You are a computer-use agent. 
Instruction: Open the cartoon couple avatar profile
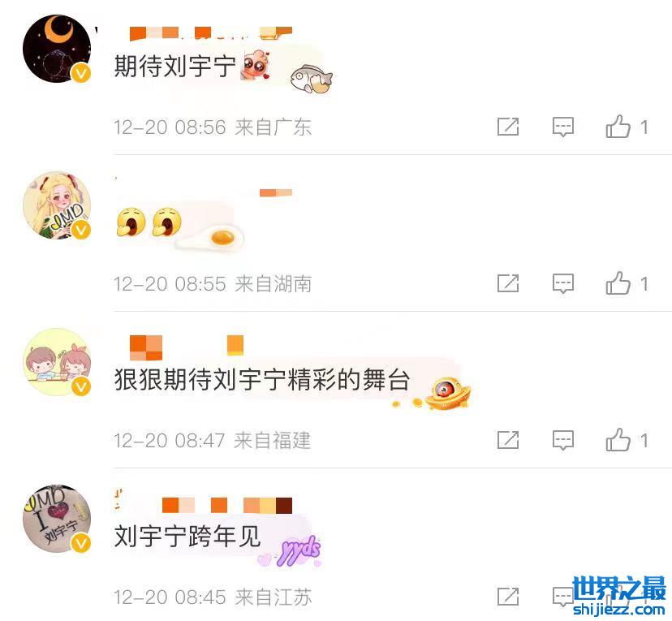coord(57,362)
